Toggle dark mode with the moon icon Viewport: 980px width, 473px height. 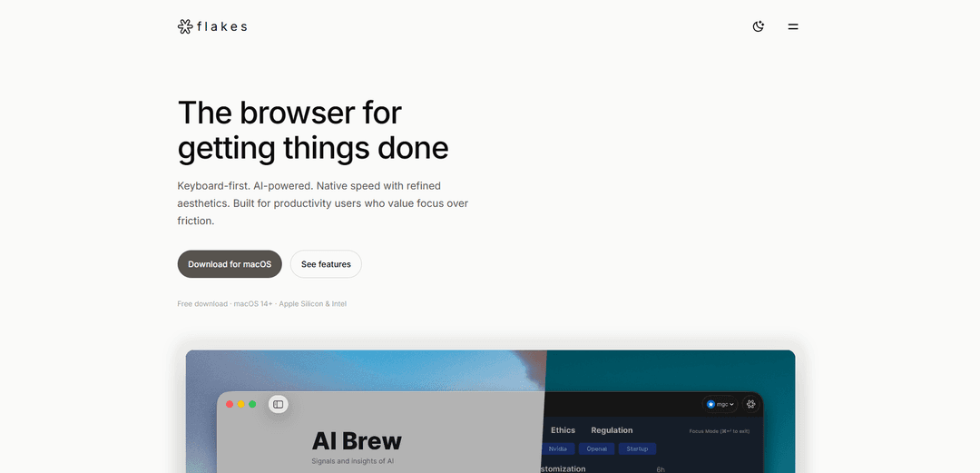point(758,26)
